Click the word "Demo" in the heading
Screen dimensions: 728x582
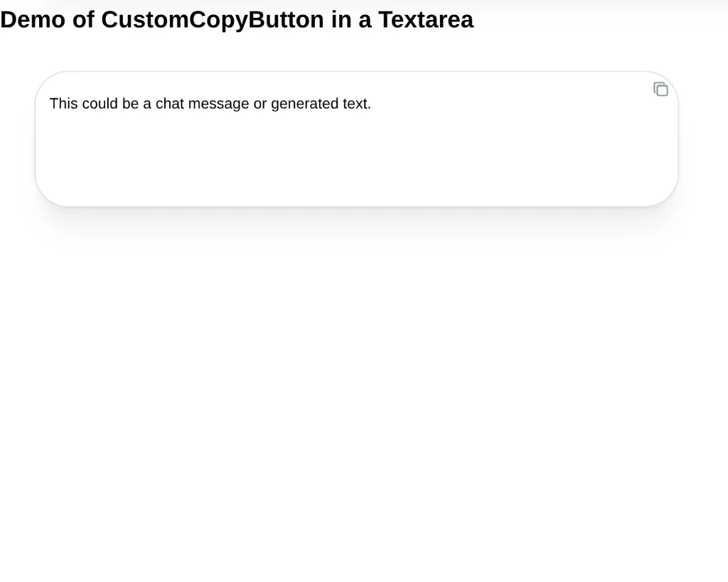click(32, 20)
